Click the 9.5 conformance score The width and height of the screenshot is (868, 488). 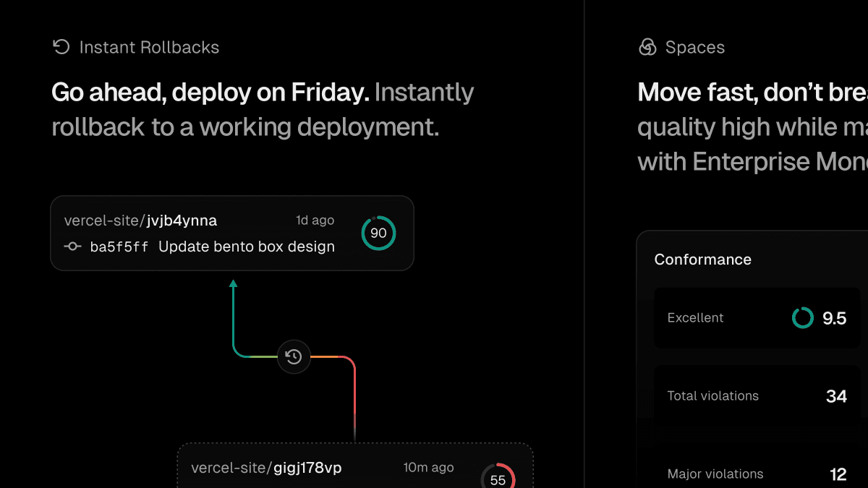point(834,318)
